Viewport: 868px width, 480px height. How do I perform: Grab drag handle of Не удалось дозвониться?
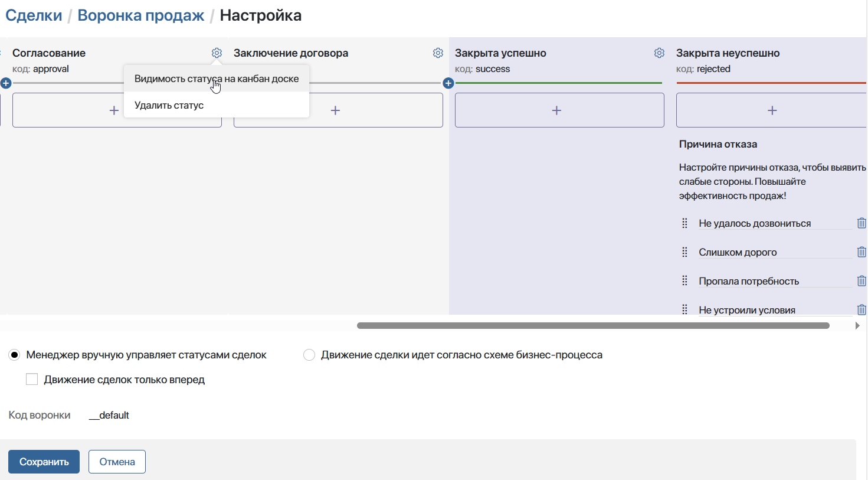pos(684,223)
